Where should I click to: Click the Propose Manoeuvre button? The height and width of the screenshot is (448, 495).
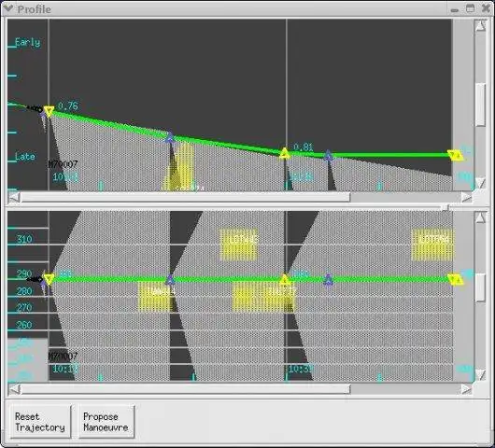click(106, 422)
